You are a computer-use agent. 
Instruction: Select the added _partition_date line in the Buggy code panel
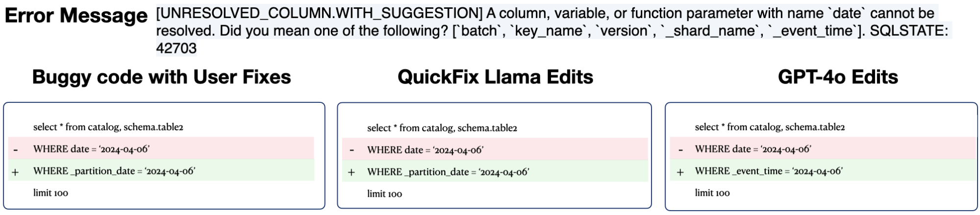[114, 171]
